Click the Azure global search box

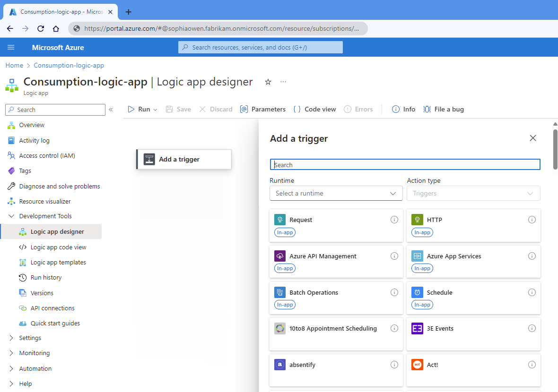tap(261, 47)
